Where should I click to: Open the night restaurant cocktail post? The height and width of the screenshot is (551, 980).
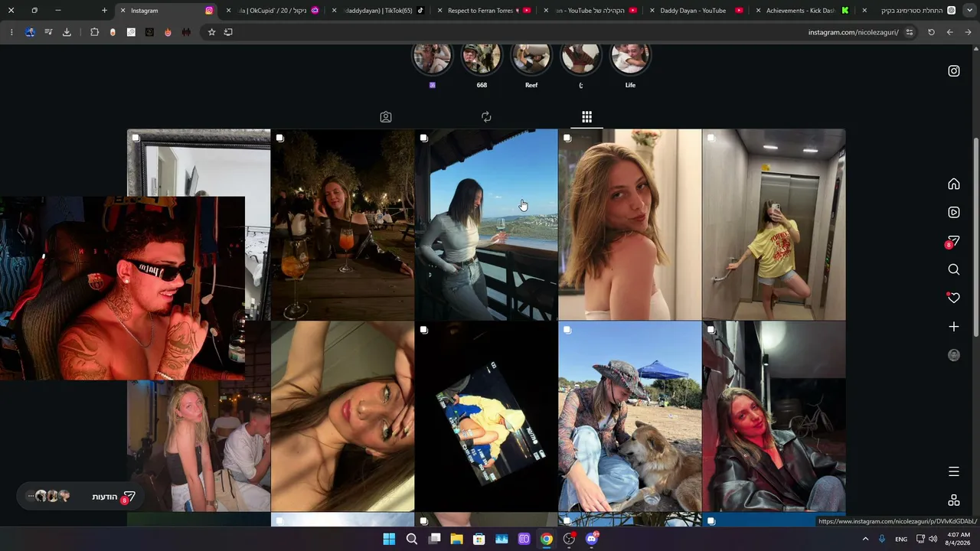click(x=342, y=224)
